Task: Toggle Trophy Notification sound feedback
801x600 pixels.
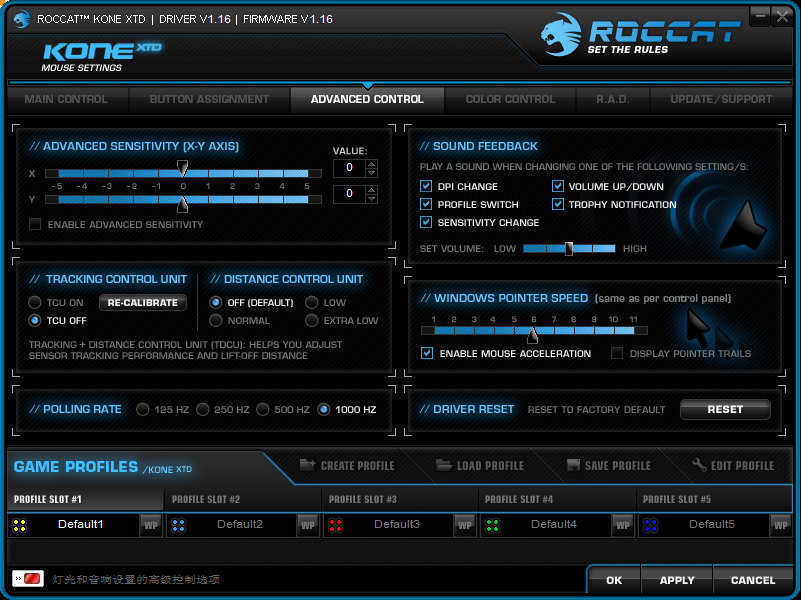Action: coord(558,204)
